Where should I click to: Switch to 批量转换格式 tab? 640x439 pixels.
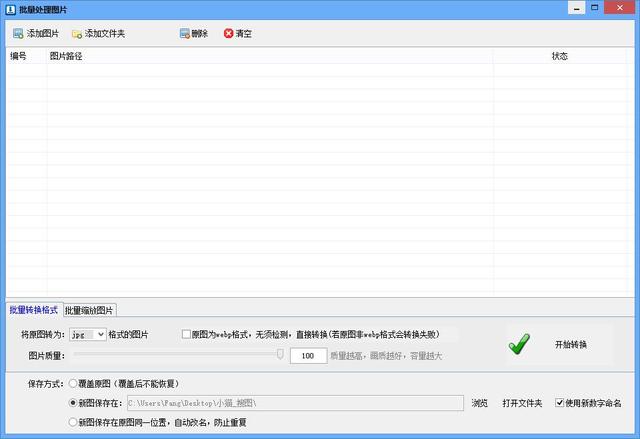click(x=33, y=310)
